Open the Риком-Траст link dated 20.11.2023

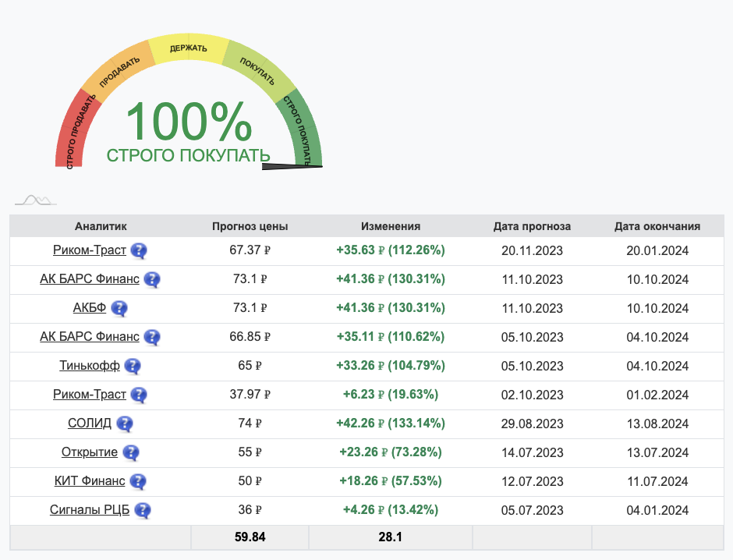90,250
